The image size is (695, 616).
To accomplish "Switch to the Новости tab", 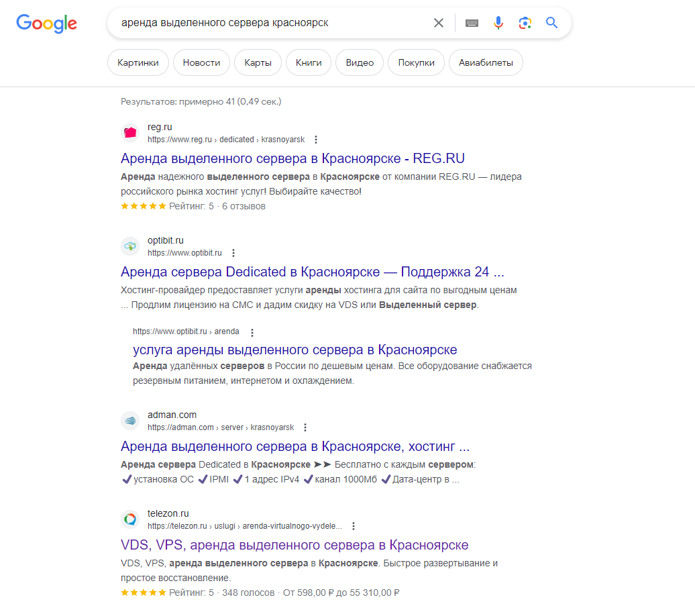I will click(x=201, y=62).
